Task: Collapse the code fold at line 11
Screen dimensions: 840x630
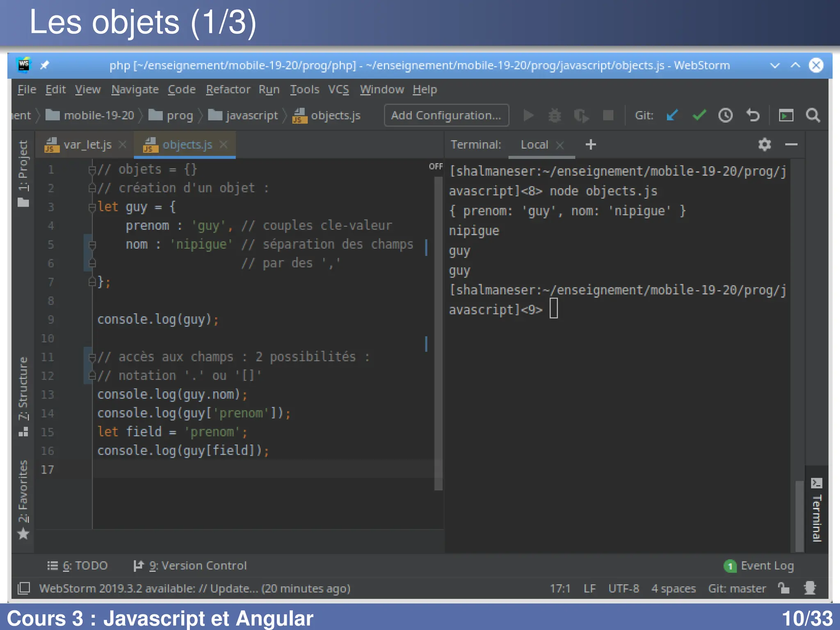Action: [x=92, y=357]
